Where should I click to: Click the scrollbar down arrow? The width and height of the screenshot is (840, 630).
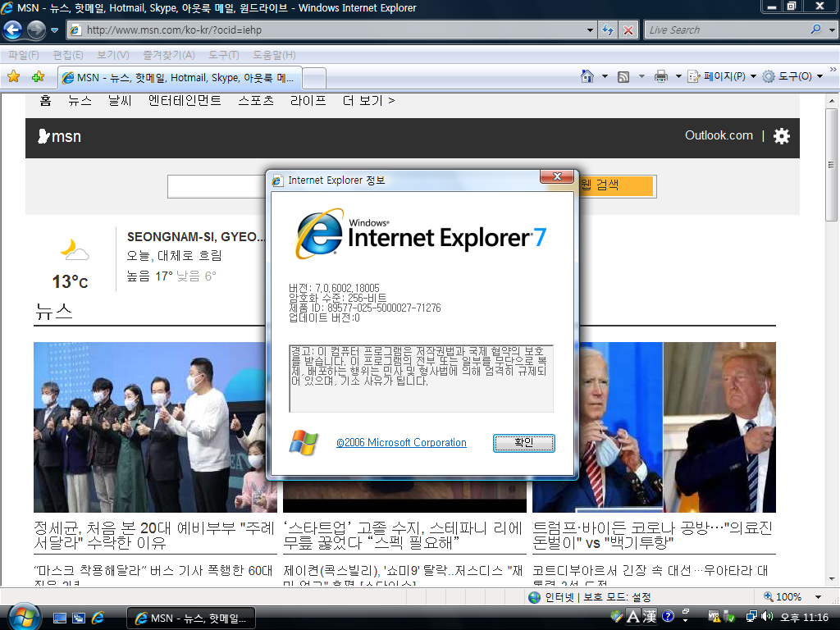click(x=831, y=578)
